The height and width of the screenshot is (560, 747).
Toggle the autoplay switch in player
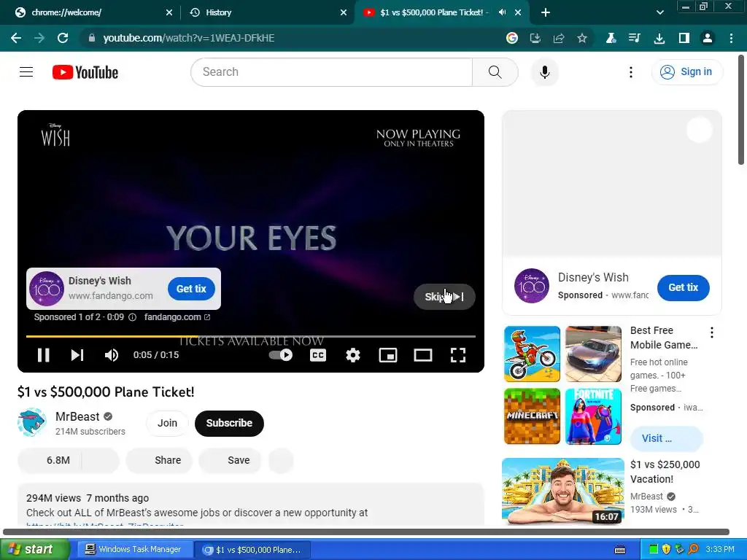[x=281, y=355]
